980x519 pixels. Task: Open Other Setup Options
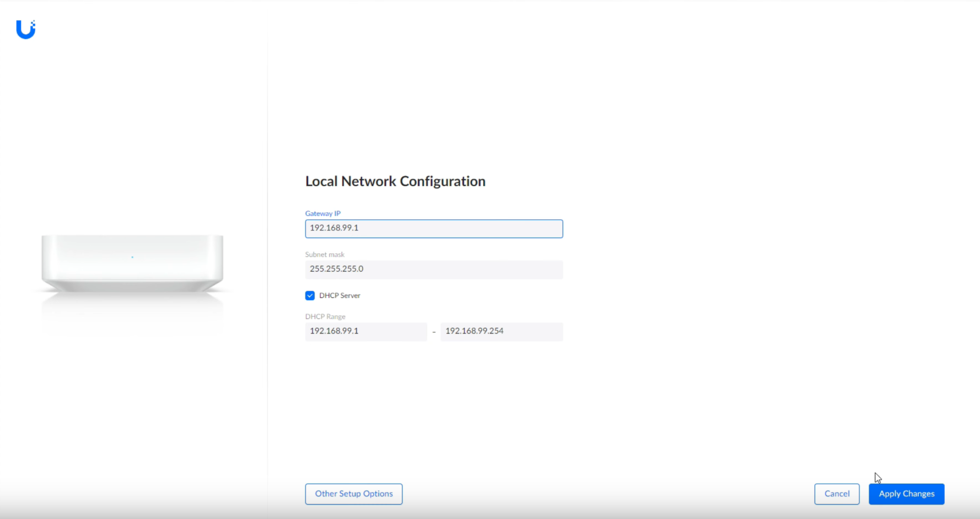point(354,494)
